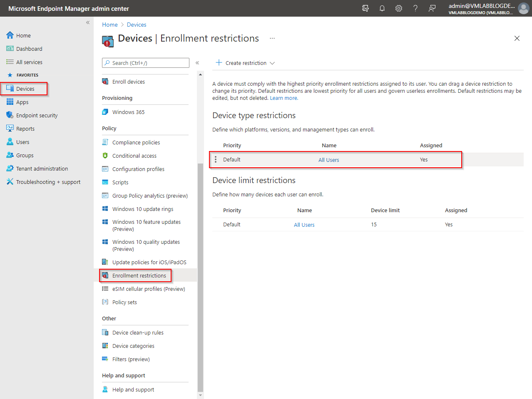Click Device clean-up rules icon
This screenshot has height=399, width=532.
tap(105, 332)
